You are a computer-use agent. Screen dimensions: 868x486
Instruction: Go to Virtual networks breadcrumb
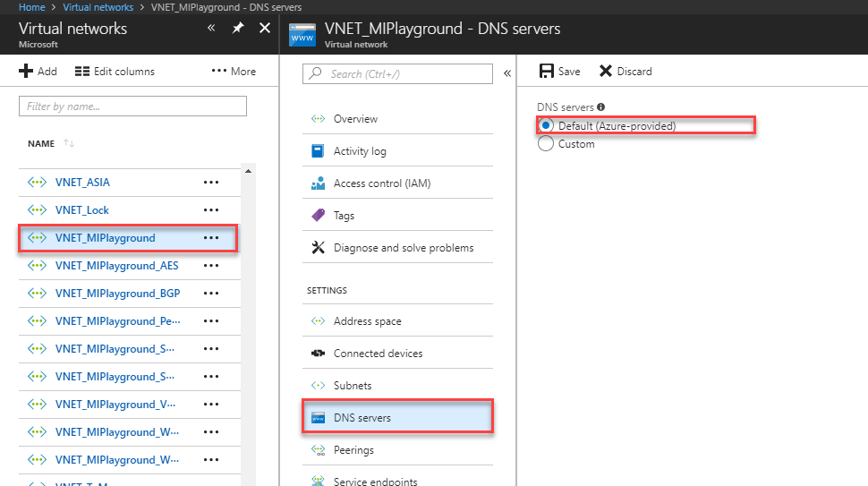coord(98,7)
